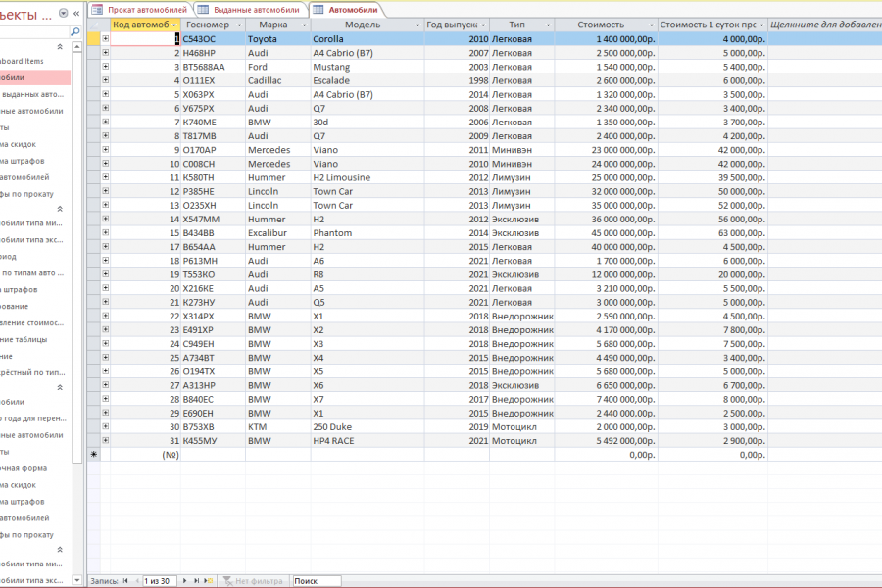The height and width of the screenshot is (588, 882).
Task: Select the row selector for Cadillac Escalade row
Action: point(94,80)
